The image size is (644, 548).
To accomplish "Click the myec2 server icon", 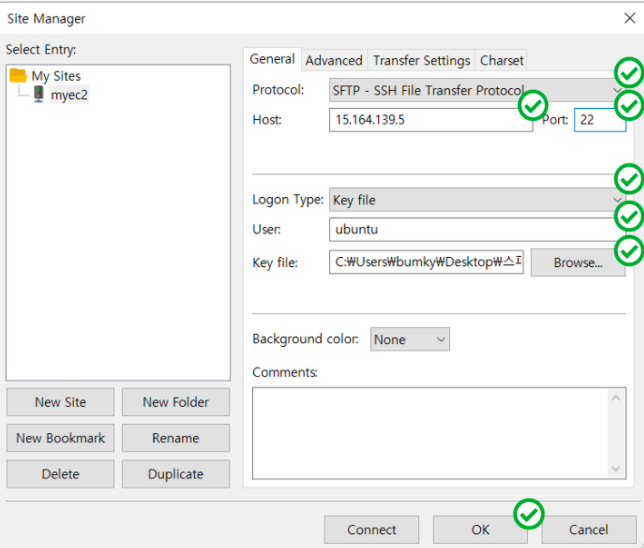I will 39,94.
